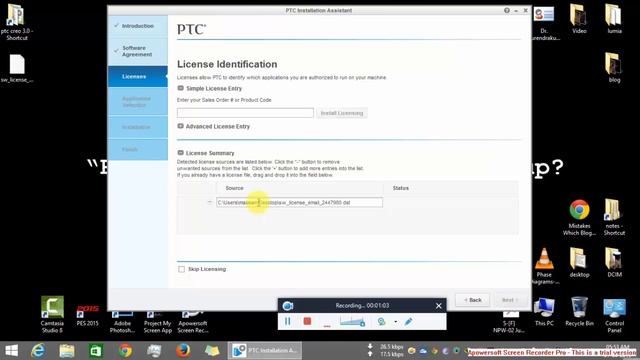Click the Back button
This screenshot has width=640, height=360.
(473, 300)
